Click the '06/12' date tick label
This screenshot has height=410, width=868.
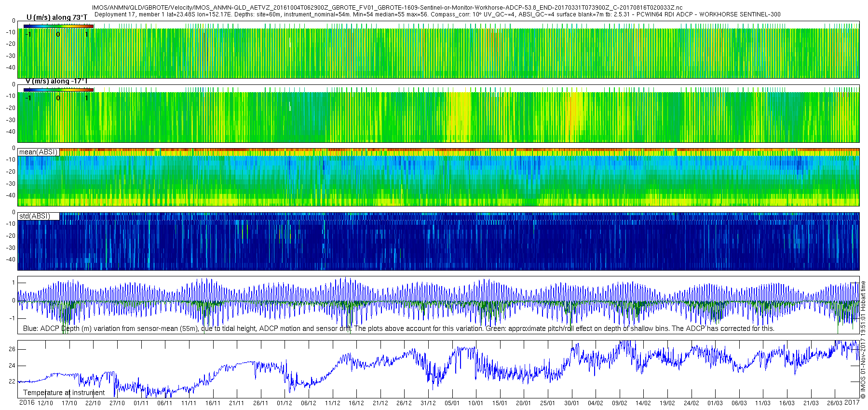pos(309,403)
